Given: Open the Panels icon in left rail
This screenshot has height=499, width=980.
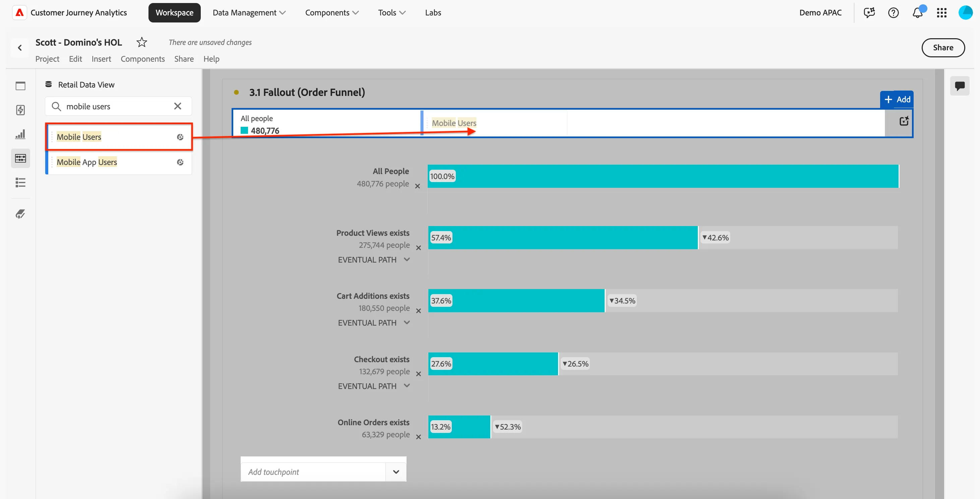Looking at the screenshot, I should tap(20, 86).
